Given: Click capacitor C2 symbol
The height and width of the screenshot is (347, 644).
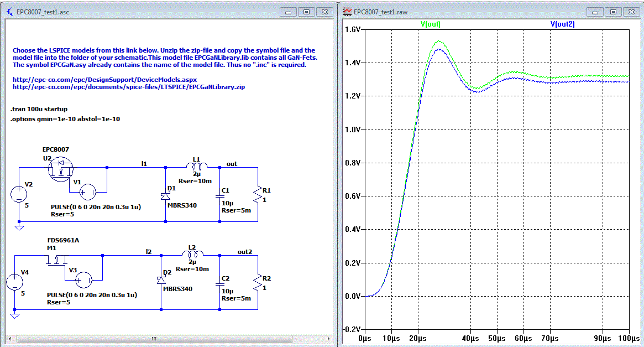Looking at the screenshot, I should click(x=219, y=284).
